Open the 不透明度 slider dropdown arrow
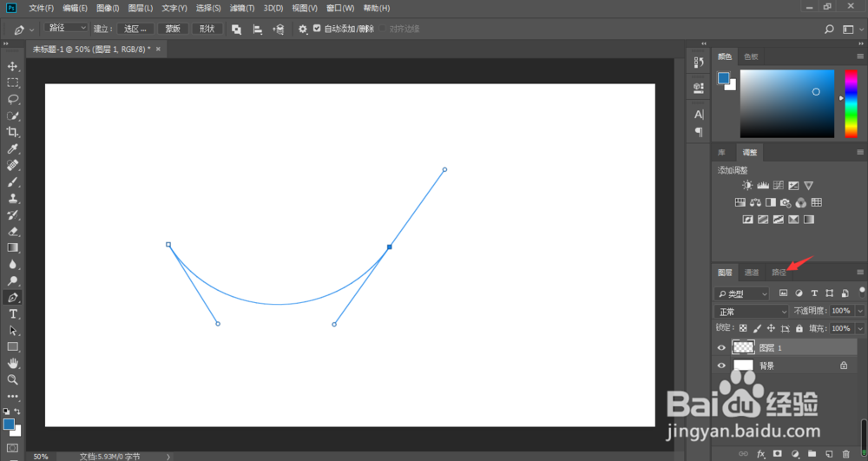 [x=860, y=311]
